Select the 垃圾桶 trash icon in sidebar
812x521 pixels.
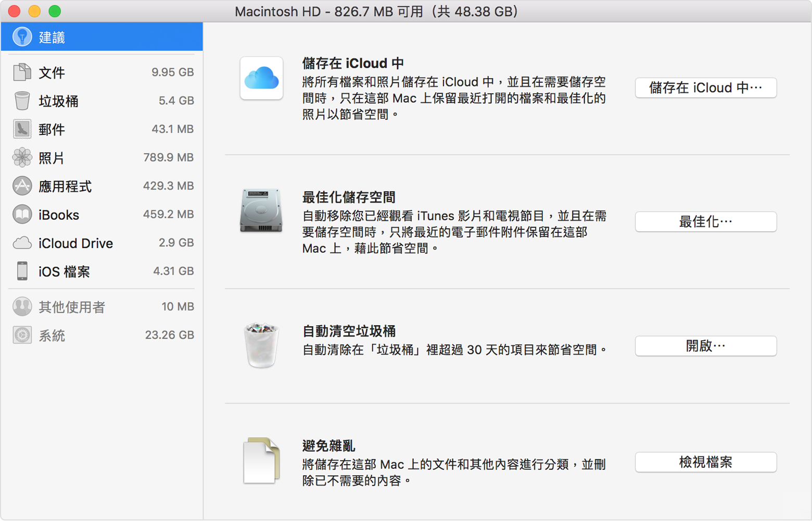[x=22, y=101]
